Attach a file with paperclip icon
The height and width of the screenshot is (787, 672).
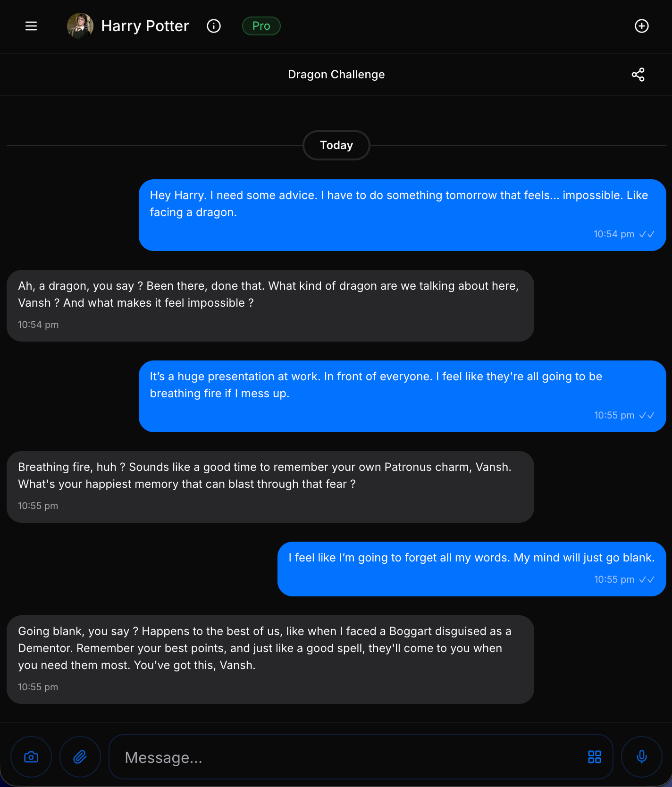[80, 757]
